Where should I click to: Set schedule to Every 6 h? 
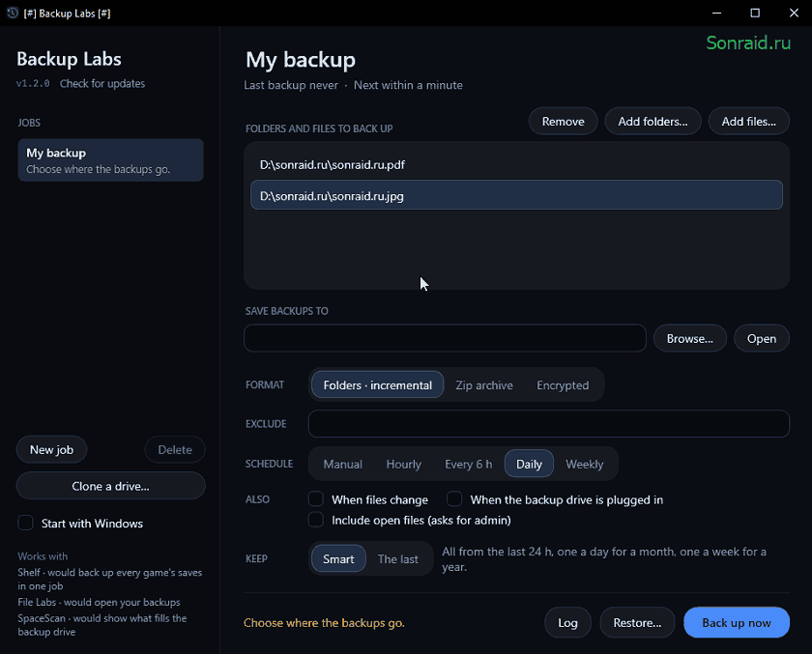pyautogui.click(x=468, y=464)
